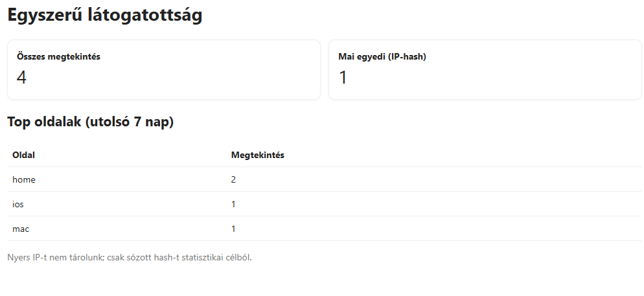Screen dimensions: 644x296
Task: Click the unique visitors number 1
Action: pyautogui.click(x=343, y=78)
